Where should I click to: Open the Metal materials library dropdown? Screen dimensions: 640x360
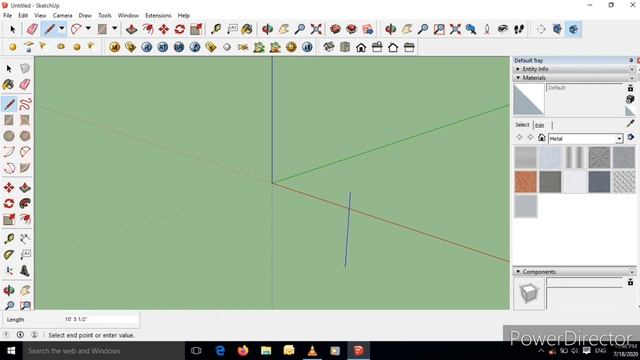619,139
